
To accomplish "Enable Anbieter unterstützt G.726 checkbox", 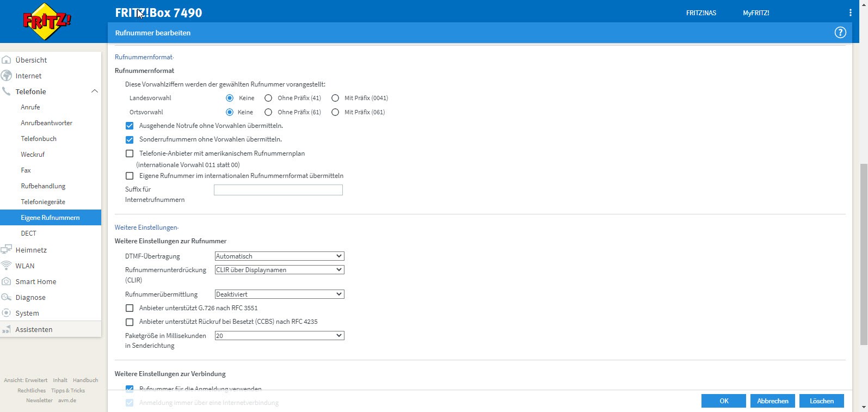I will coord(130,308).
